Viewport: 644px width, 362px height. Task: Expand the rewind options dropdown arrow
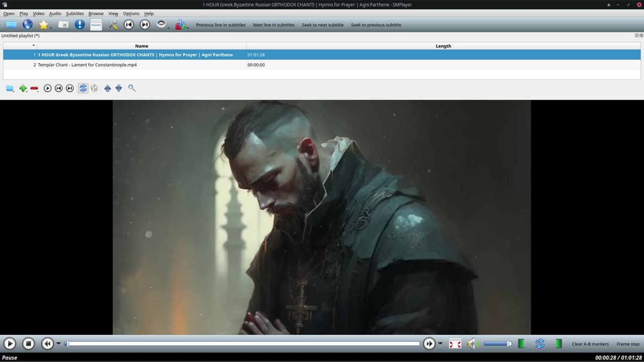(58, 344)
